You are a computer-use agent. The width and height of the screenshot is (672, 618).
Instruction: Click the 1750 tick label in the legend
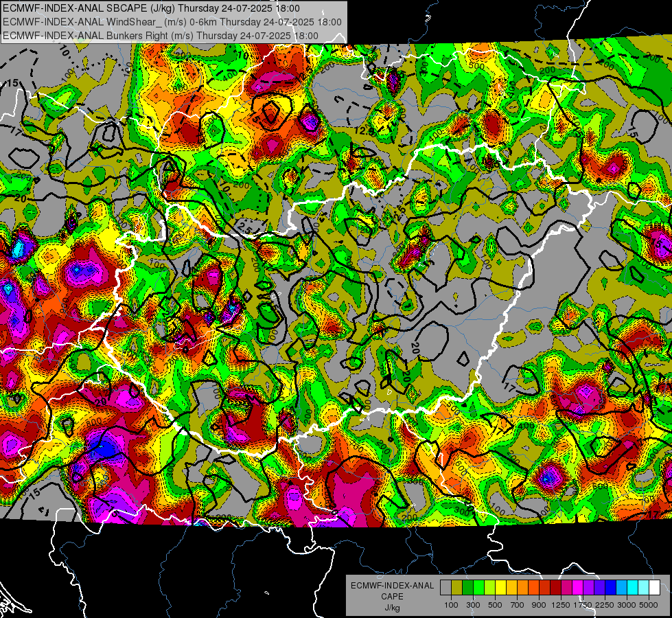[x=583, y=605]
